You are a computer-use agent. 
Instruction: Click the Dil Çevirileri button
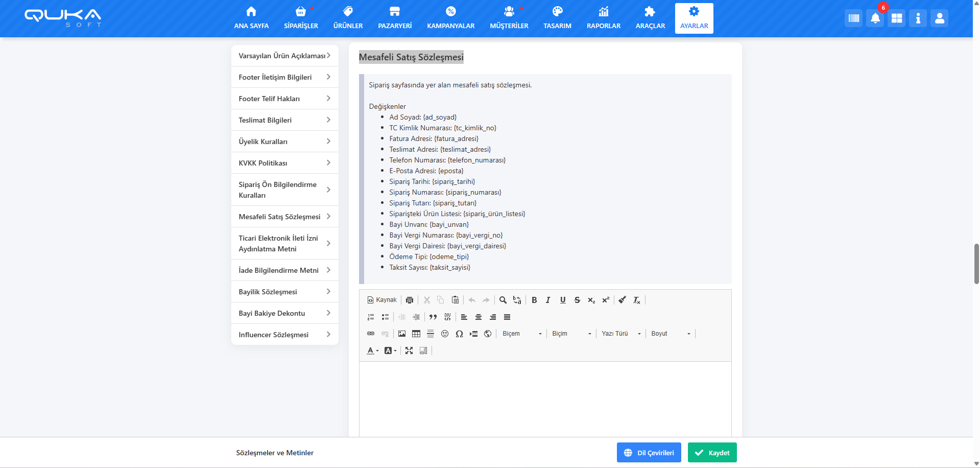coord(649,453)
